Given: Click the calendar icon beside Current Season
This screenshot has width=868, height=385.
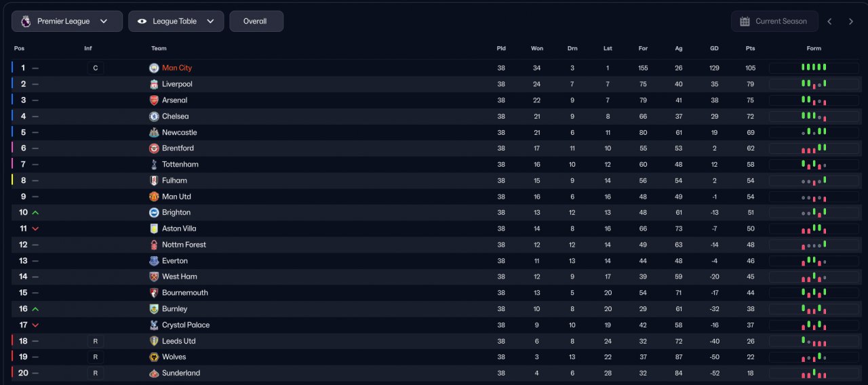Looking at the screenshot, I should click(x=744, y=21).
